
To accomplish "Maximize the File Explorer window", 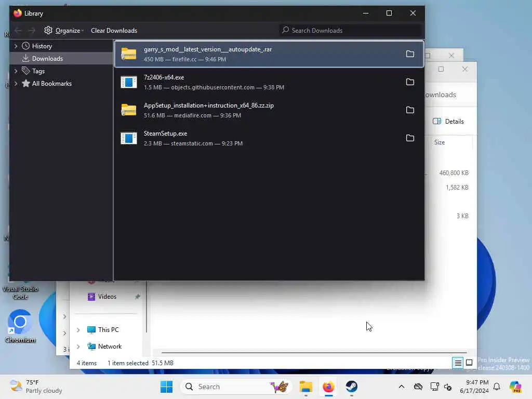I will click(x=441, y=69).
